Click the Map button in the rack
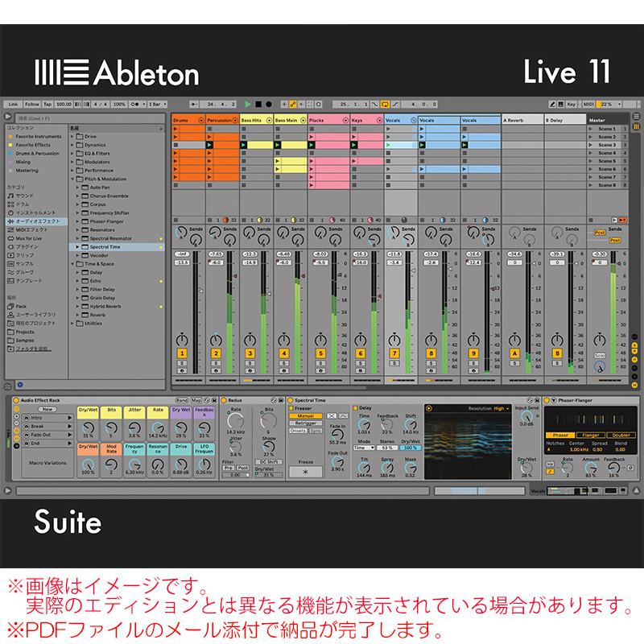 pos(196,400)
